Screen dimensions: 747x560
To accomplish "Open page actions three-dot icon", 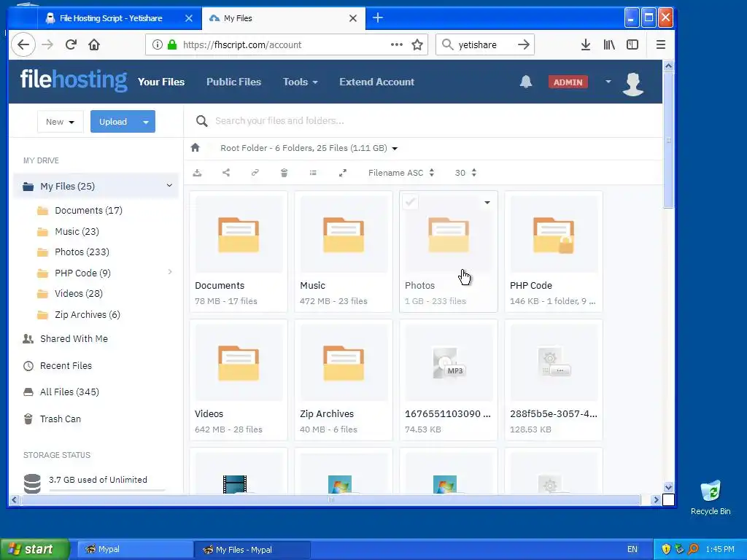I will pyautogui.click(x=396, y=44).
